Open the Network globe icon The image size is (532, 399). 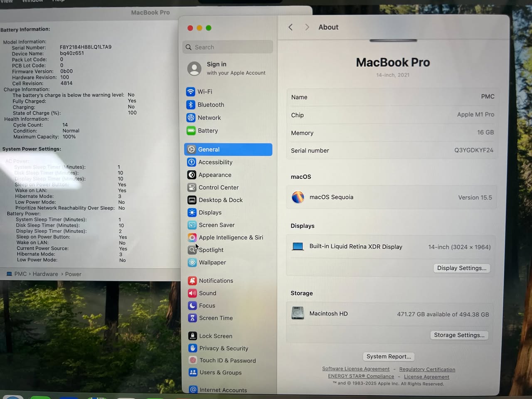click(191, 118)
